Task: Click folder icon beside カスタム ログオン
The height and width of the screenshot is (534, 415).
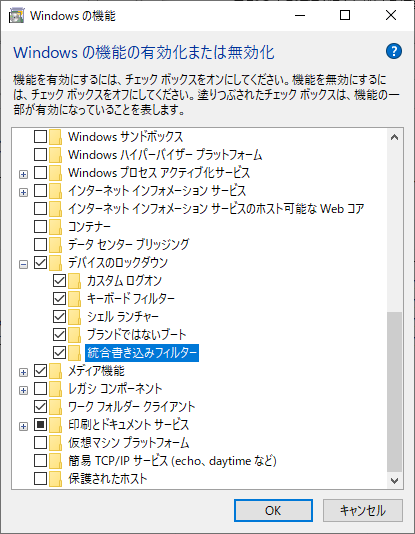Action: [x=75, y=281]
